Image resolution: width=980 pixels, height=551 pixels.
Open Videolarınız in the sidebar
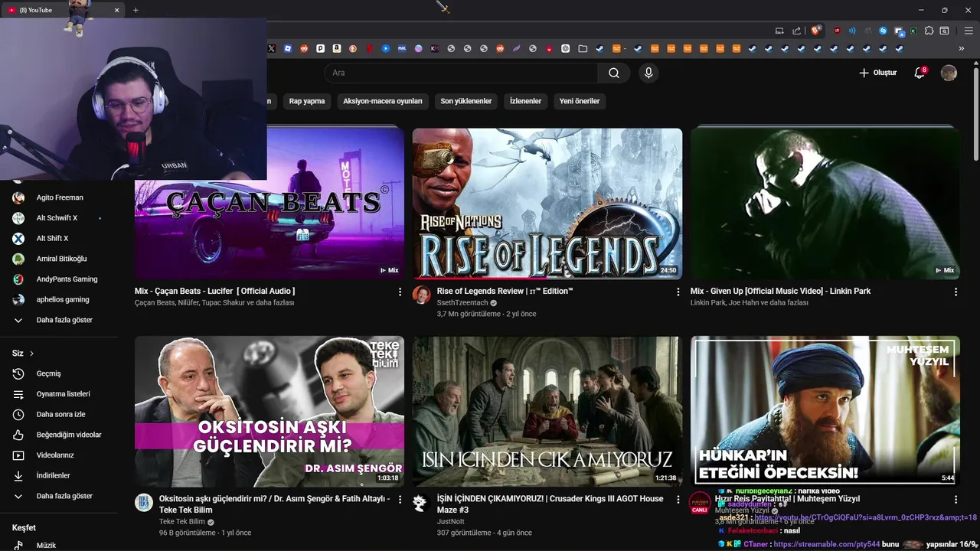59,455
